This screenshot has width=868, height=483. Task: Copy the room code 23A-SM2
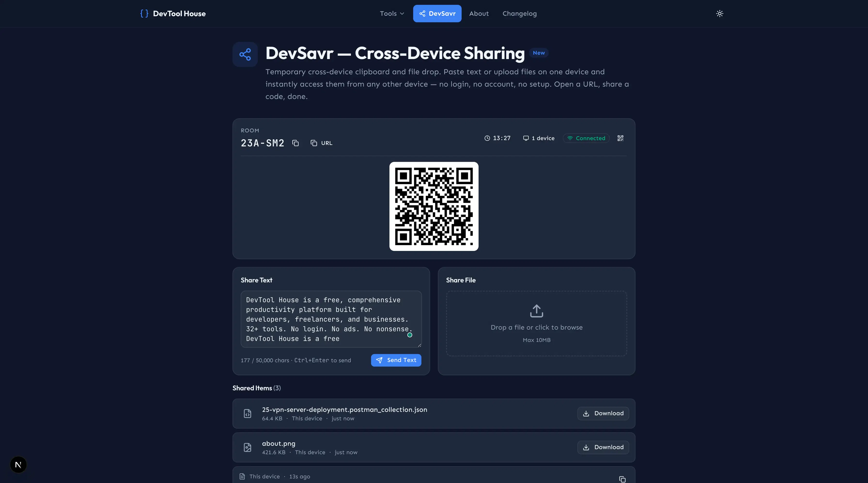pyautogui.click(x=295, y=143)
